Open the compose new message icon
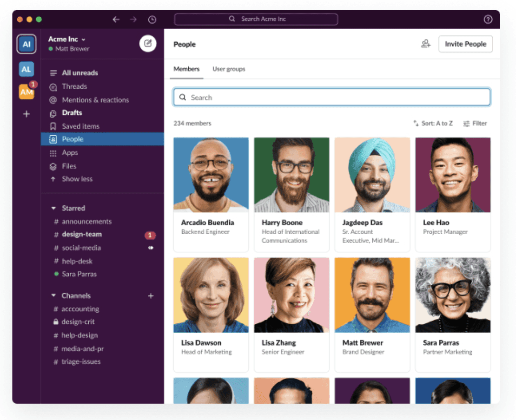This screenshot has height=420, width=516. [148, 43]
